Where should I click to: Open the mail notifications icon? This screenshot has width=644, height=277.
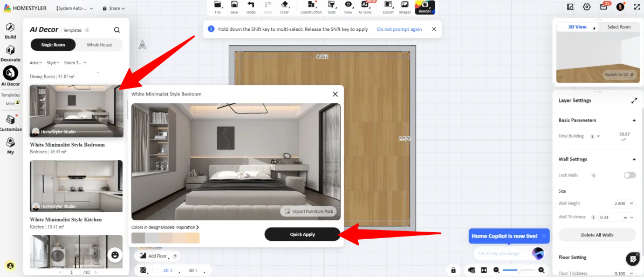click(604, 6)
